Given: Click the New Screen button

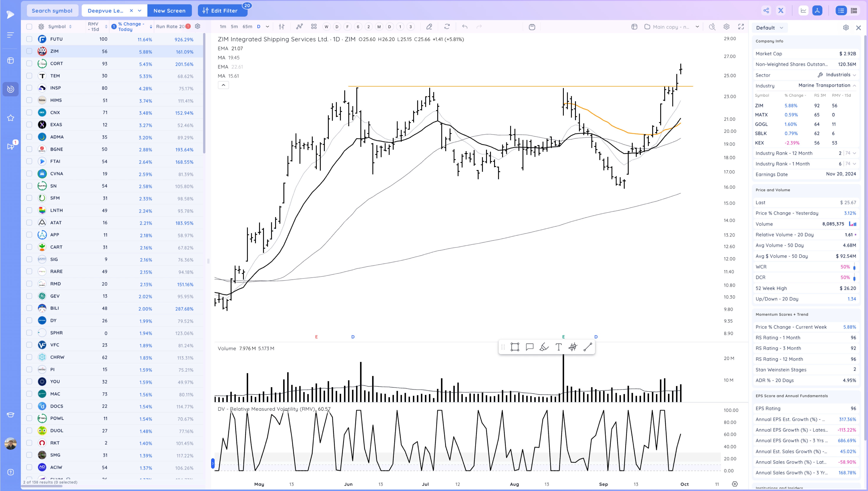Looking at the screenshot, I should 169,10.
